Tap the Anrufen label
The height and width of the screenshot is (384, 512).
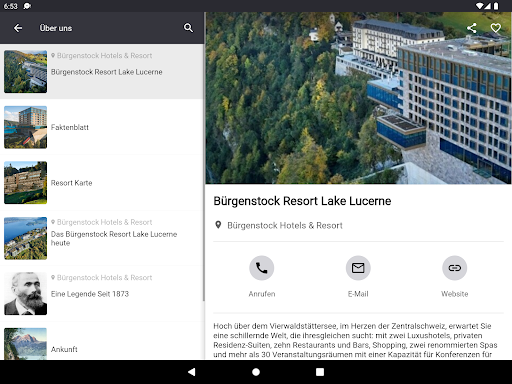(262, 294)
